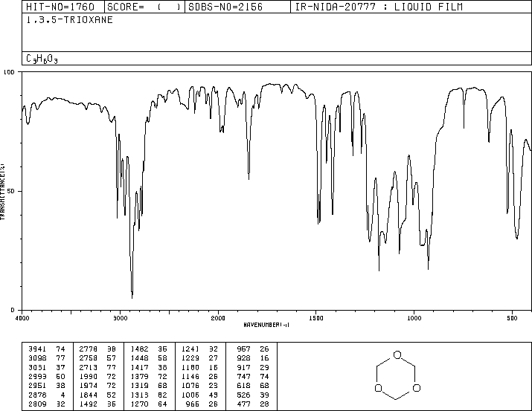Choose the 1076 peak table value
Viewport: 532px width, 411px height.
click(x=190, y=386)
